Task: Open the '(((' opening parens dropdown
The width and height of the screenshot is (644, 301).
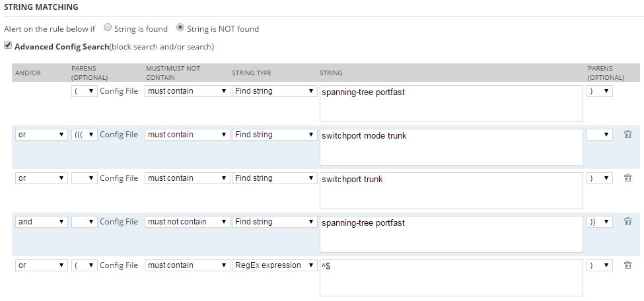Action: pyautogui.click(x=85, y=135)
